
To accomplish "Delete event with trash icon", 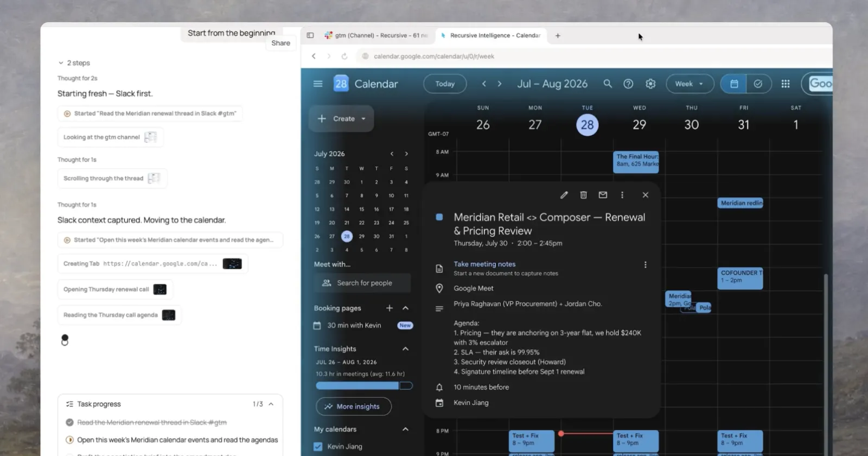I will 584,195.
